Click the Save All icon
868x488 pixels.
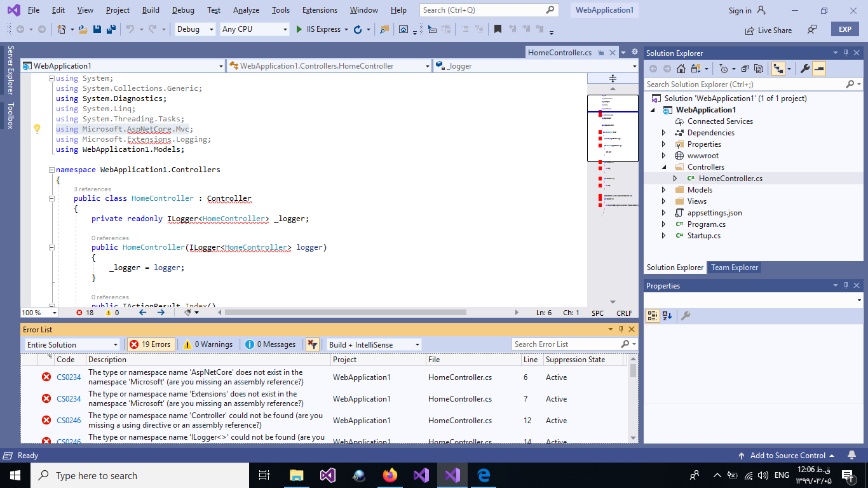pyautogui.click(x=111, y=29)
